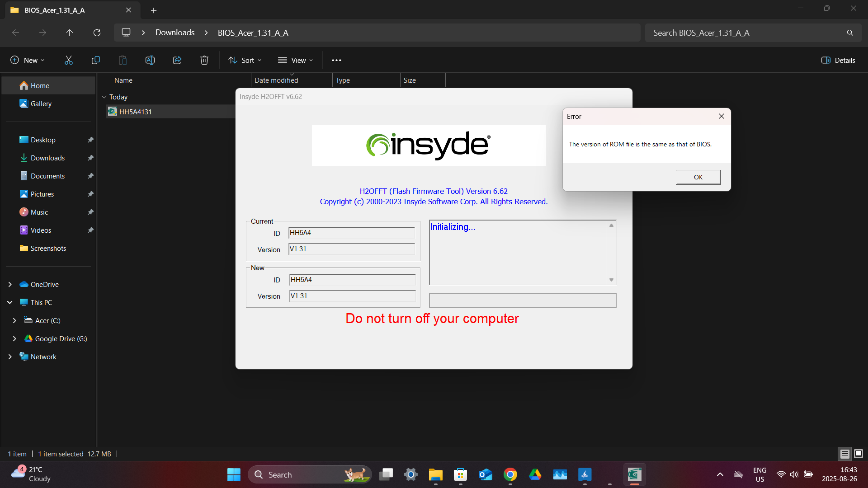The image size is (868, 488).
Task: Open Windows Start menu
Action: [x=234, y=474]
